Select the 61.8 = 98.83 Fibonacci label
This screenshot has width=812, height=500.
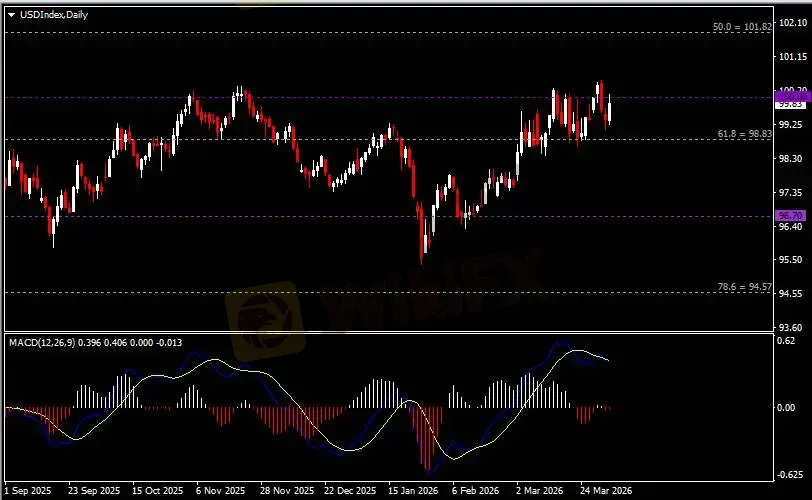[744, 134]
